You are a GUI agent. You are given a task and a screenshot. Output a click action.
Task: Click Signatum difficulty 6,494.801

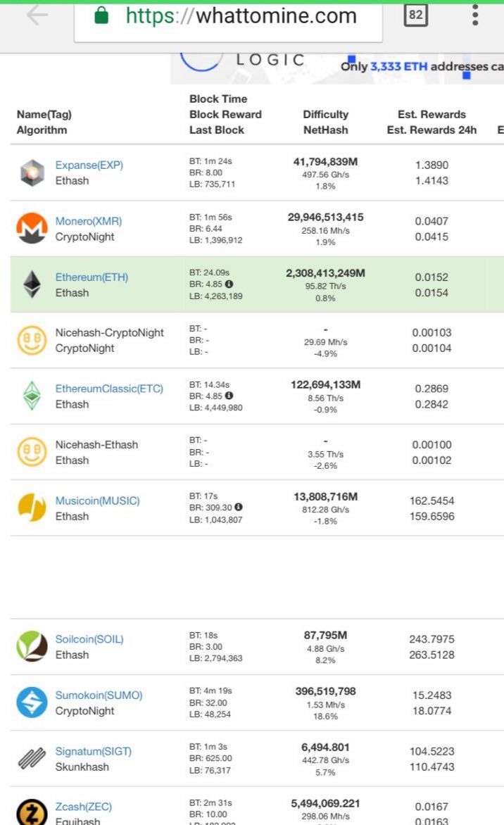coord(325,747)
